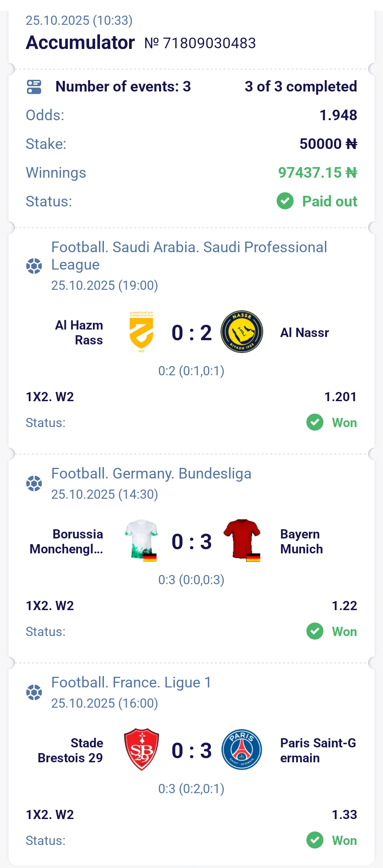Viewport: 383px width, 868px height.
Task: Click the green Paid out checkmark icon
Action: pyautogui.click(x=285, y=201)
